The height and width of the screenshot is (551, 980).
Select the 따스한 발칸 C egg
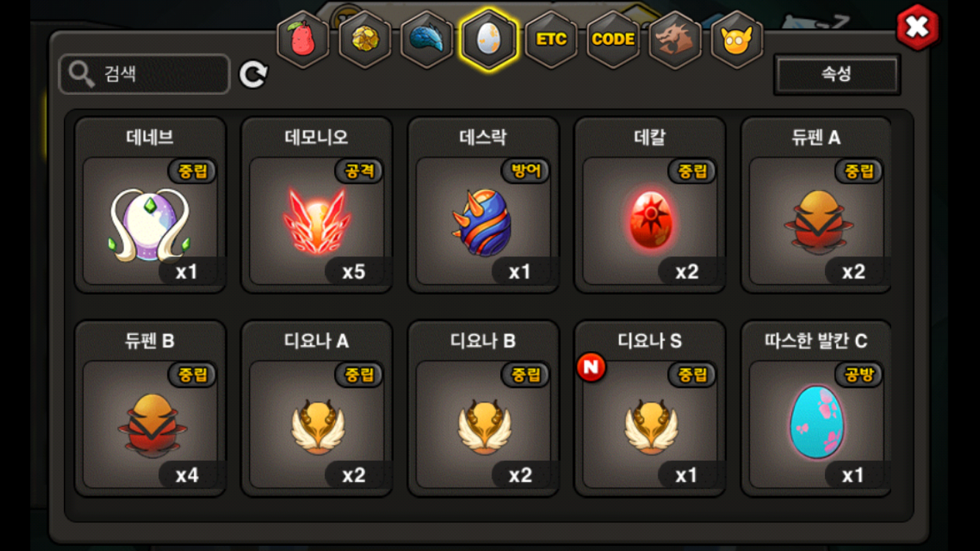point(816,408)
